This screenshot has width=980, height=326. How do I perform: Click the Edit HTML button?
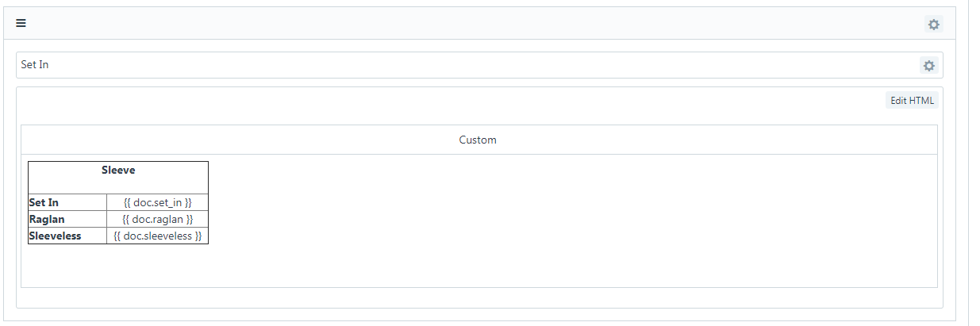coord(913,101)
